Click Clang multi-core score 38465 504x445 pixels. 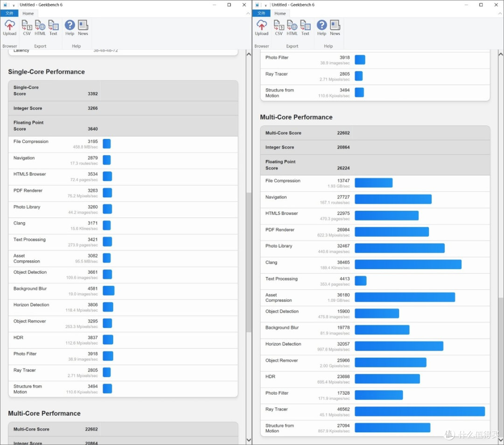point(343,263)
